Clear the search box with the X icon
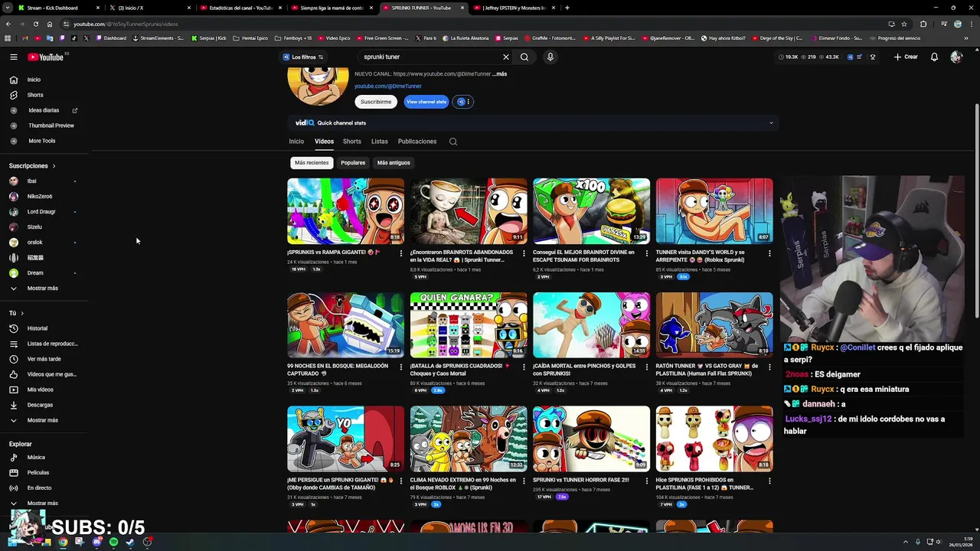The image size is (980, 551). [505, 57]
